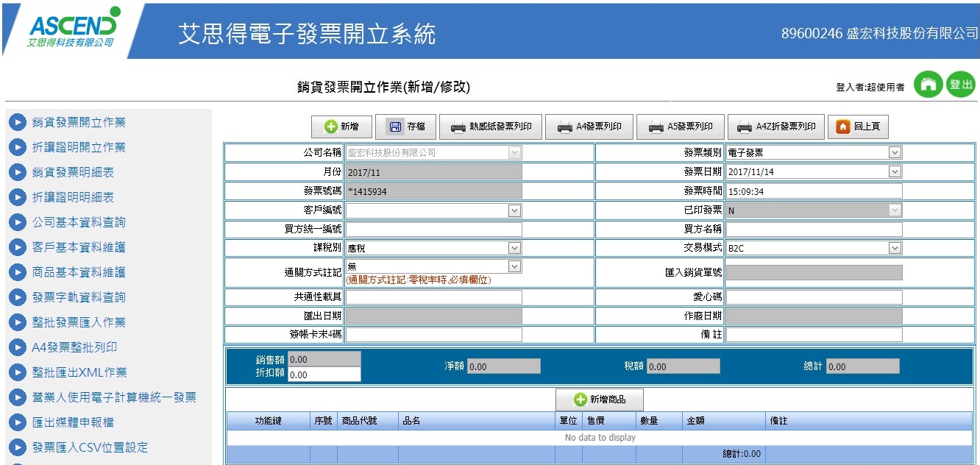Viewport: 980px width, 465px height.
Task: Save with the 存檔 disk button
Action: coord(406,127)
